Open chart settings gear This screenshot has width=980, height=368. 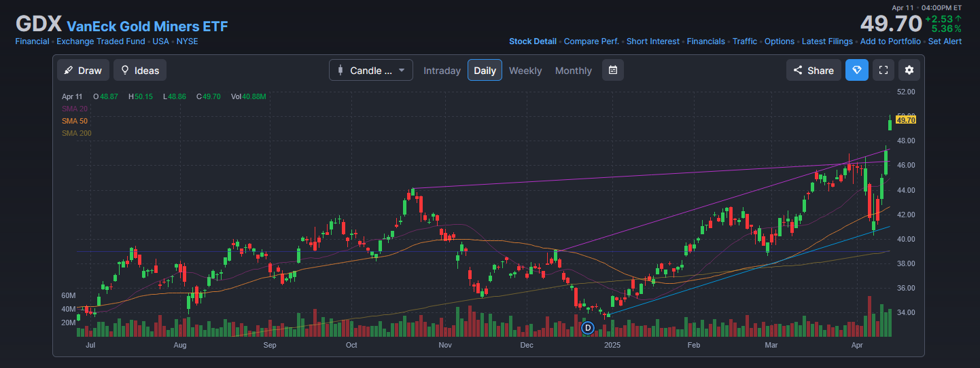pyautogui.click(x=909, y=71)
